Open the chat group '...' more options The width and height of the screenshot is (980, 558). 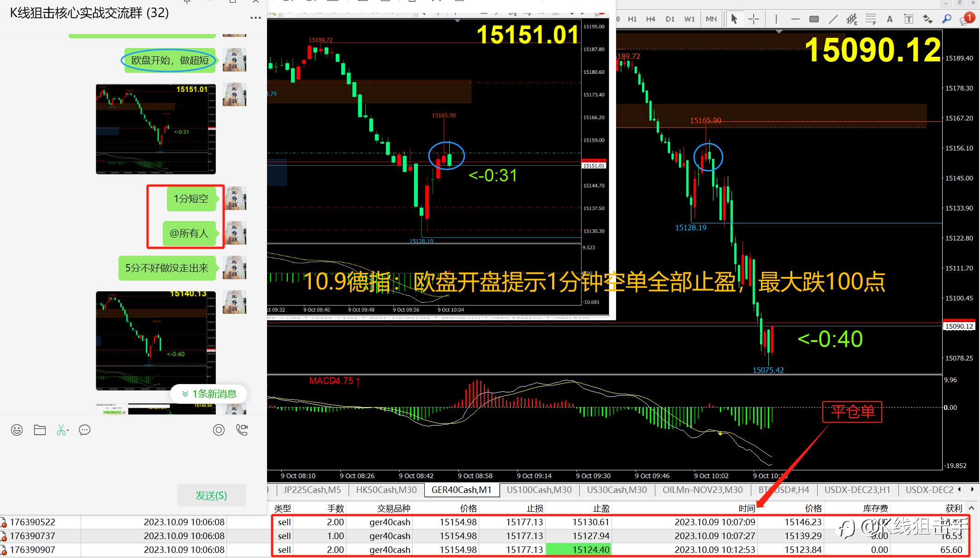pyautogui.click(x=255, y=18)
